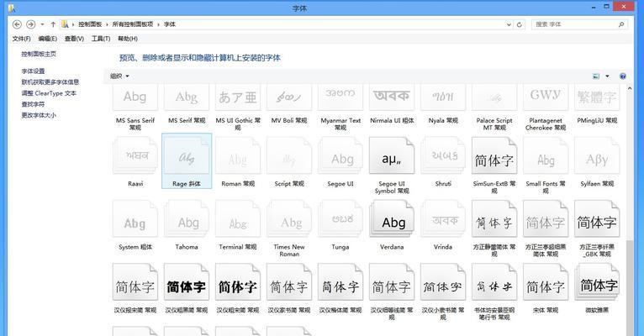Viewport: 644px width, 336px height.
Task: Open 调整 ClearType 文本 link
Action: pyautogui.click(x=49, y=93)
